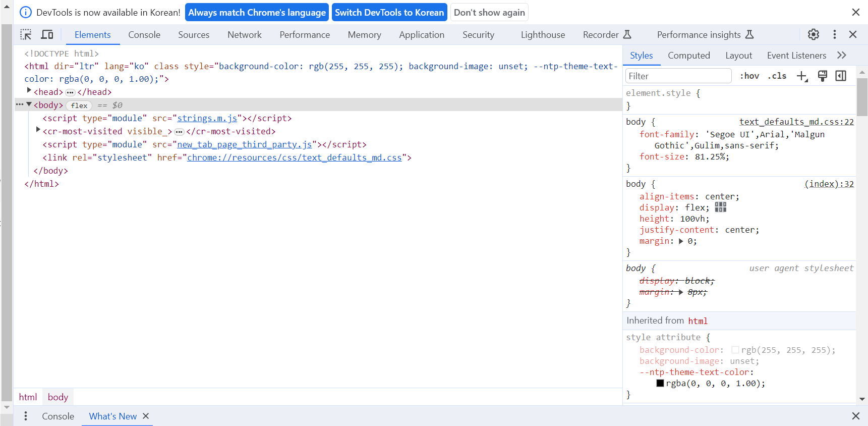The height and width of the screenshot is (426, 868).
Task: Expand the cr-most-visited element node
Action: (x=38, y=130)
